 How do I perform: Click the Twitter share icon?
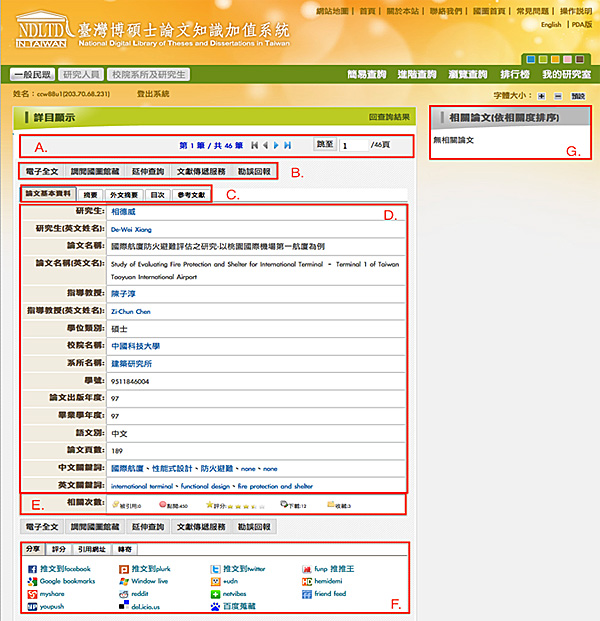coord(215,568)
